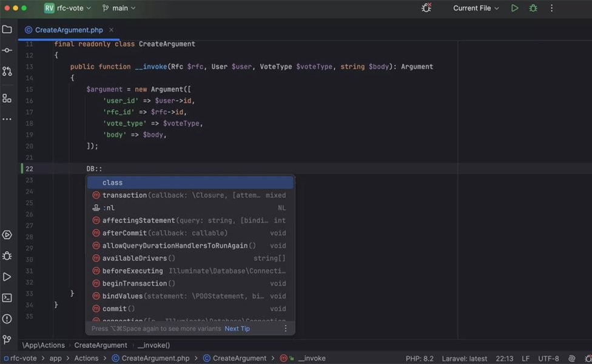Click \App\Actions in editor breadcrumbs
592x364 pixels.
[x=43, y=345]
